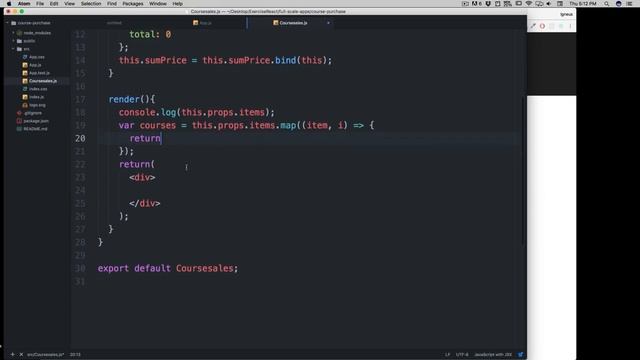
Task: Click the X icon in status bar
Action: pos(21,354)
